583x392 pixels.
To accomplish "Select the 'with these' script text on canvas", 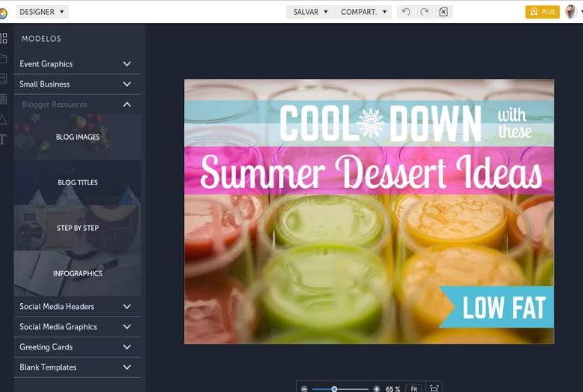I will 514,123.
